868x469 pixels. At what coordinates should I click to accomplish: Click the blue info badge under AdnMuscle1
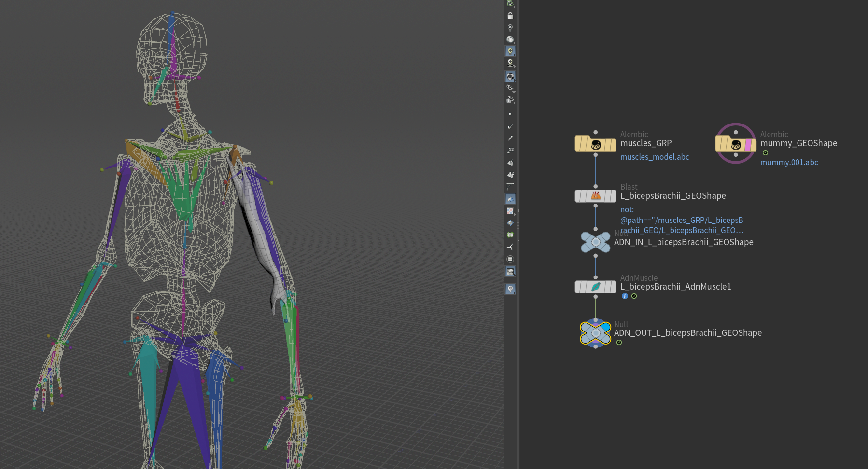(x=625, y=296)
